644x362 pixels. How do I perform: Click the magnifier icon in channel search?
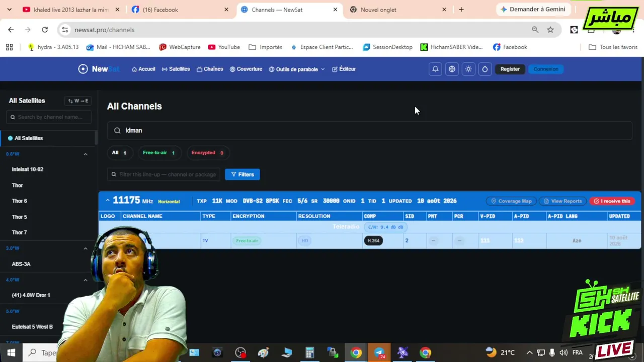117,130
